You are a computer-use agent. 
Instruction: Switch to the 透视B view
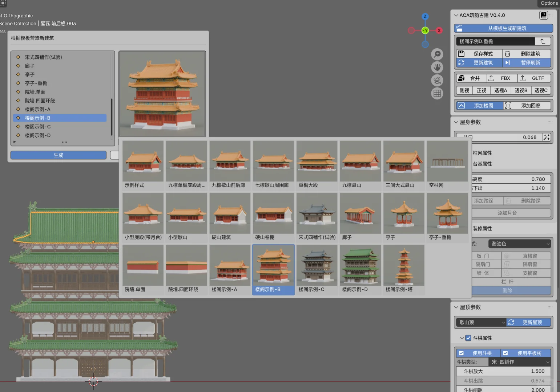point(521,90)
